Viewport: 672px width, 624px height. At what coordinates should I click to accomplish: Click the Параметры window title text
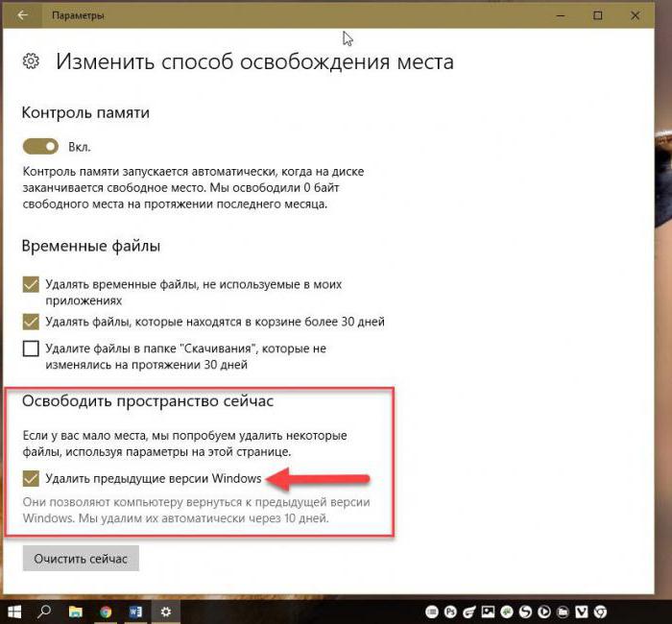click(78, 16)
